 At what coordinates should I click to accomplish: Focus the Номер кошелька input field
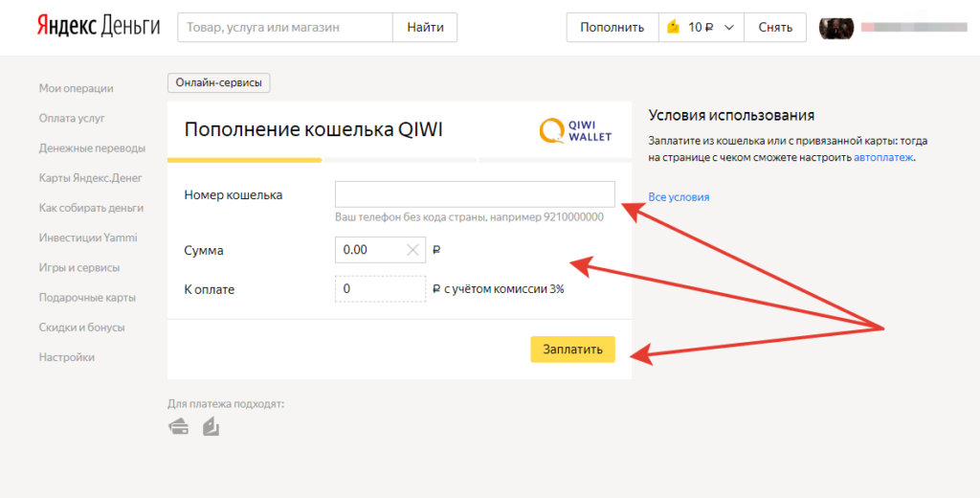pyautogui.click(x=475, y=194)
